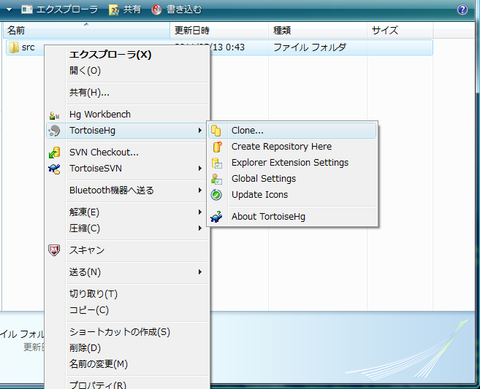Image resolution: width=480 pixels, height=389 pixels.
Task: Expand the 圧縮(C) submenu arrow
Action: coord(200,228)
